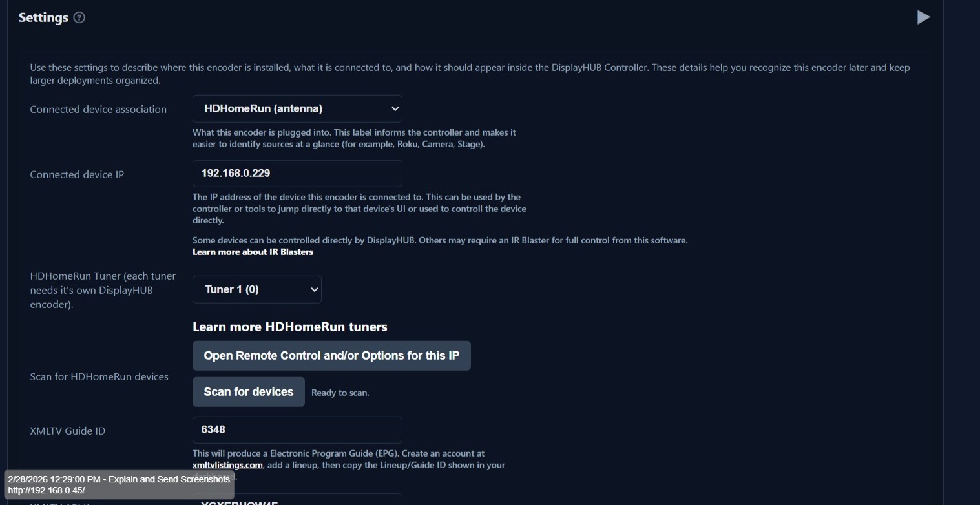Viewport: 980px width, 505px height.
Task: Focus the XMLTV Guide ID input field
Action: coord(297,429)
